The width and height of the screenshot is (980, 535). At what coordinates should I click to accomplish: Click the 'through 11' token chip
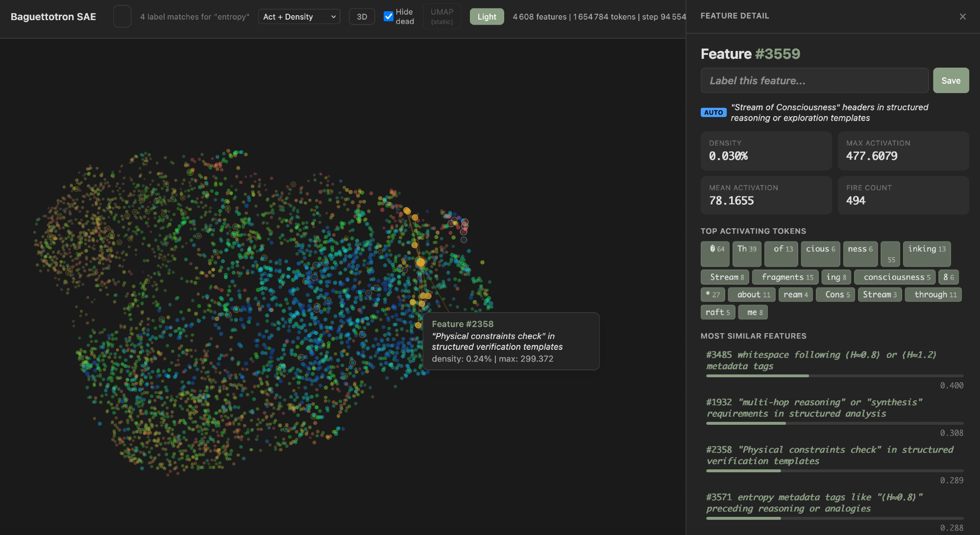pos(934,294)
